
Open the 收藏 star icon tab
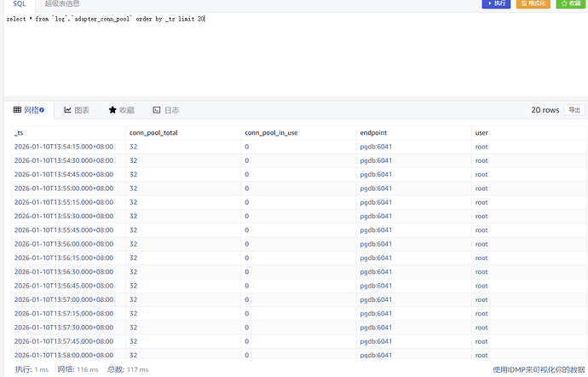(121, 110)
